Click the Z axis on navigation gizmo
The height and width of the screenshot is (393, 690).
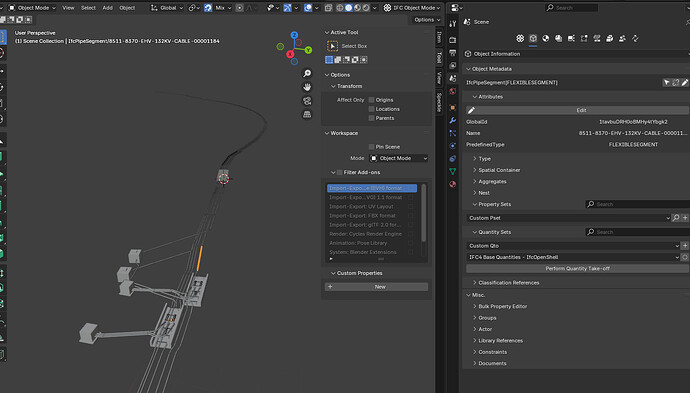coord(294,35)
